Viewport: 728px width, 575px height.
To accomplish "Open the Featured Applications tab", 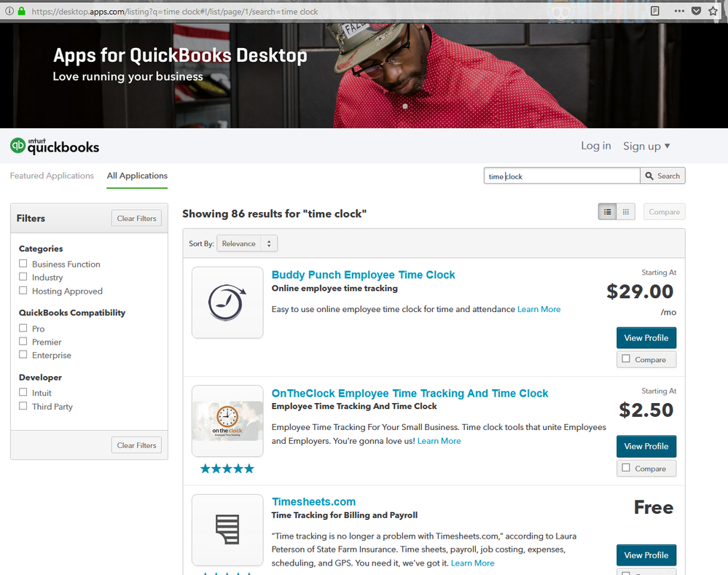I will [x=52, y=176].
